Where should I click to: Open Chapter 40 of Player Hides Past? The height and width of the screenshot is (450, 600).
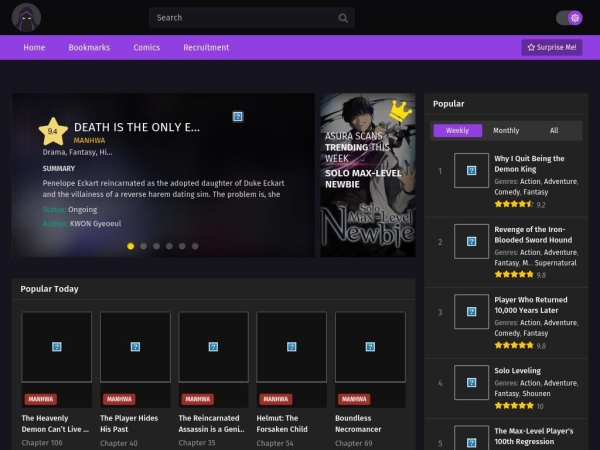[119, 443]
